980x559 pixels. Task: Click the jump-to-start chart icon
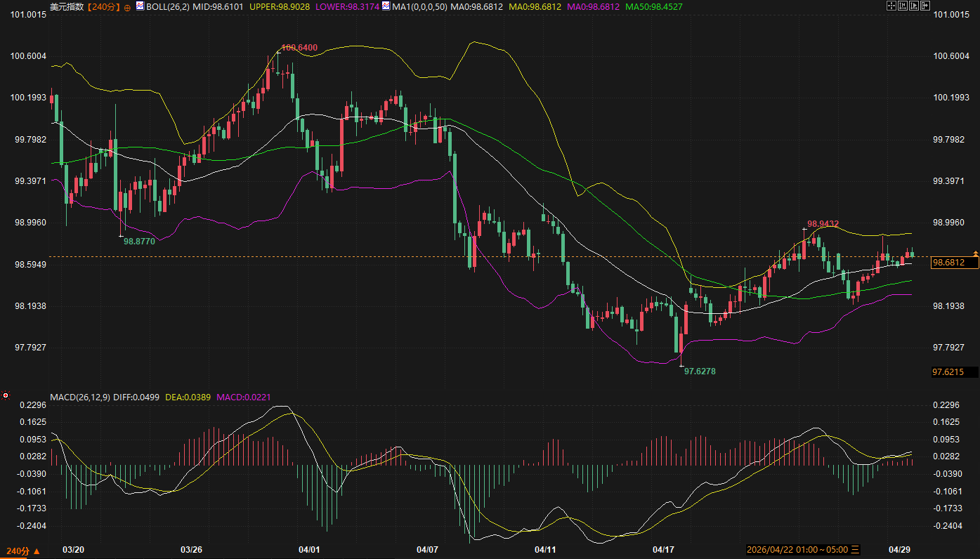pos(903,6)
